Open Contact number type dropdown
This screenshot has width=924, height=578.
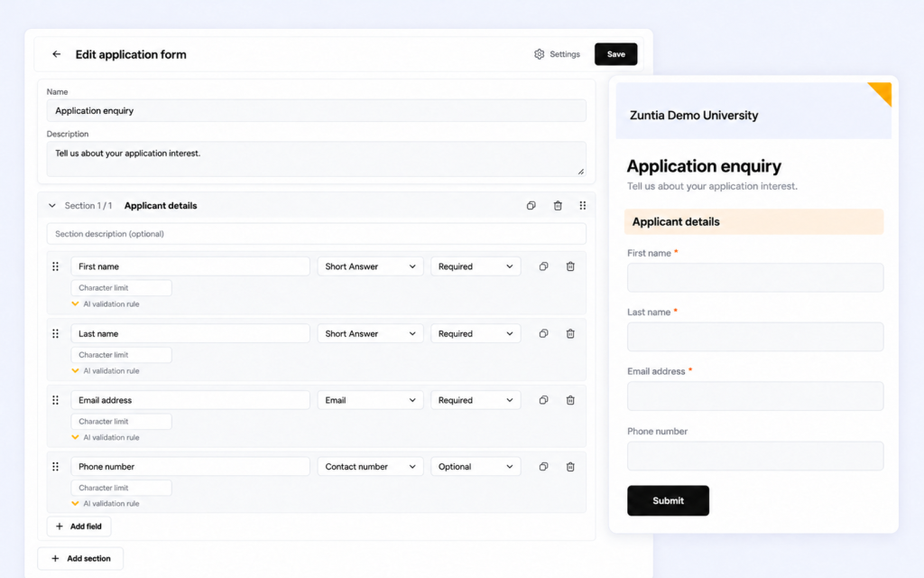pyautogui.click(x=370, y=467)
